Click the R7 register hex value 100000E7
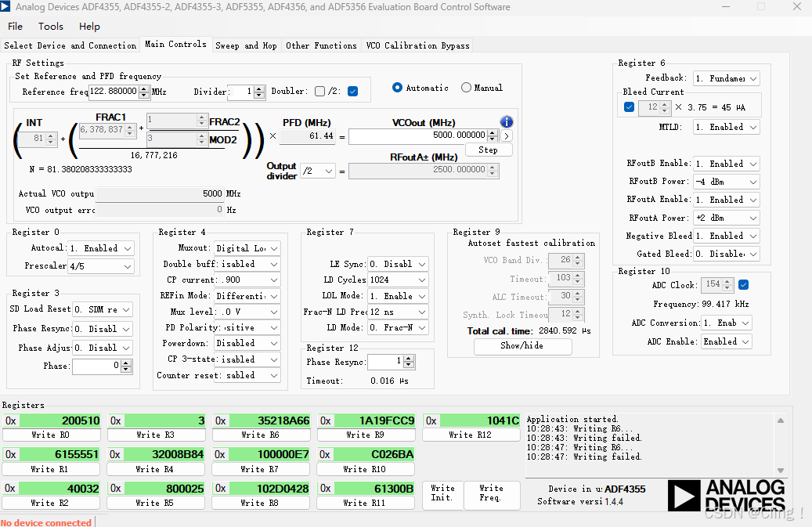812x527 pixels. (x=269, y=454)
